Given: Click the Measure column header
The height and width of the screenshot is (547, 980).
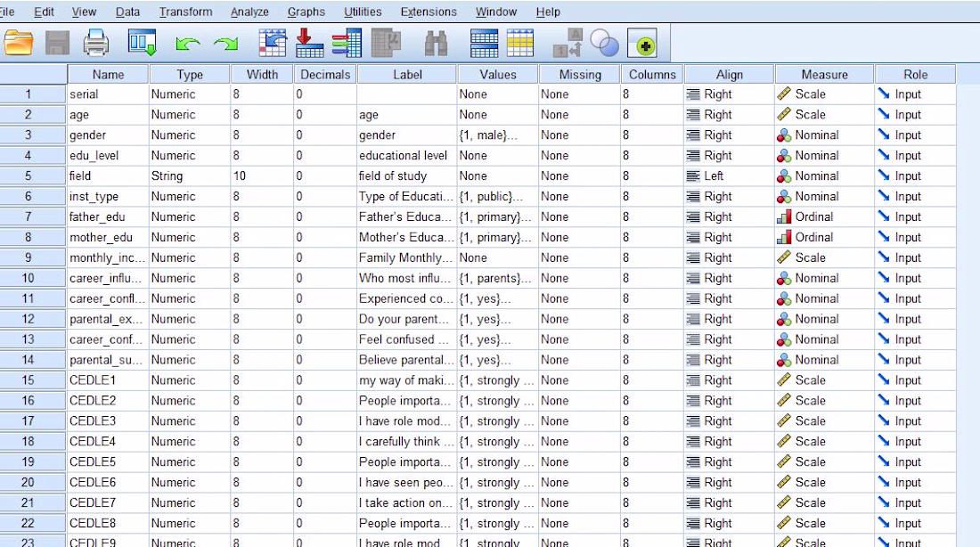Looking at the screenshot, I should [x=824, y=75].
